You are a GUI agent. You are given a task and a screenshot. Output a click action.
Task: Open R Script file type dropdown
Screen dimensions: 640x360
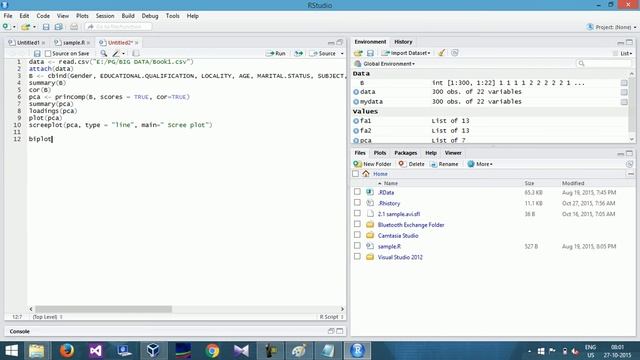(331, 317)
